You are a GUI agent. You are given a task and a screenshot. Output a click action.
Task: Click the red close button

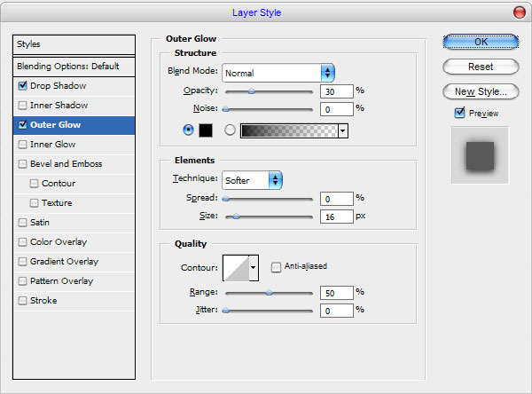(x=519, y=12)
